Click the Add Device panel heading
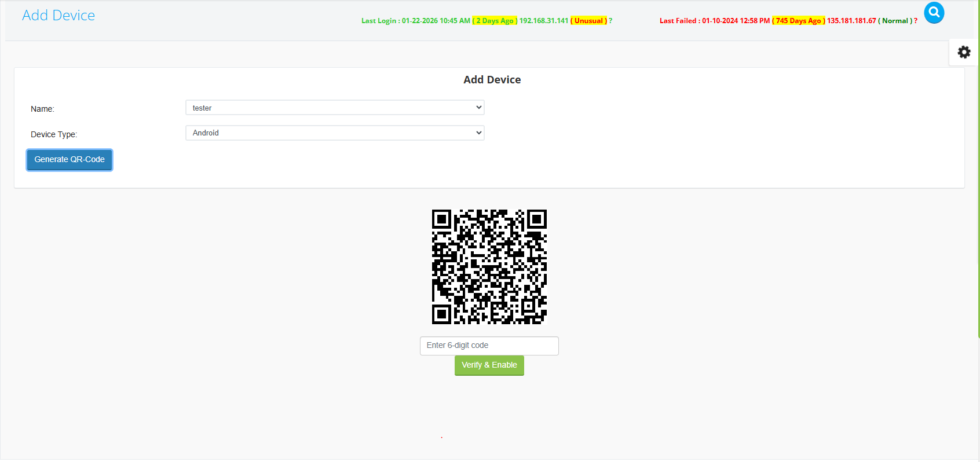 492,80
